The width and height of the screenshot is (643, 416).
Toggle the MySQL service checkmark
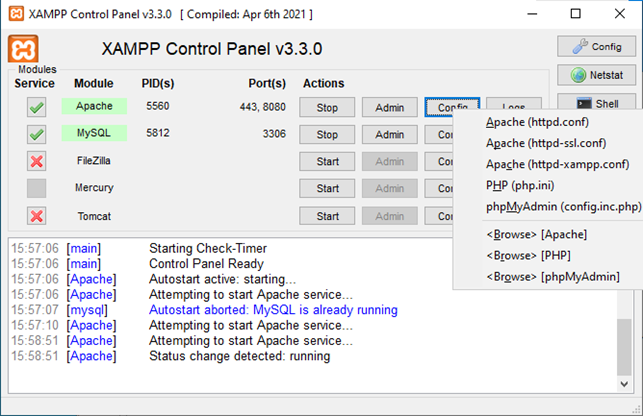point(37,134)
